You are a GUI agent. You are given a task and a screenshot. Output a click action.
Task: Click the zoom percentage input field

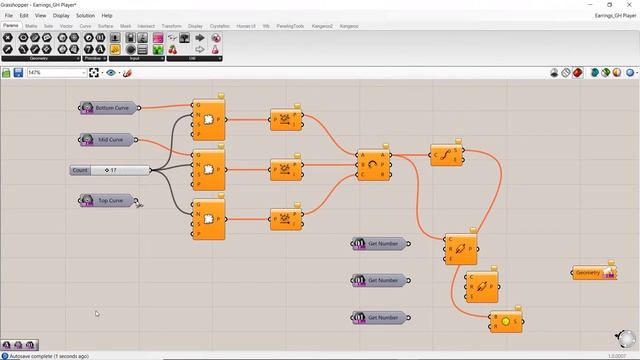(54, 73)
